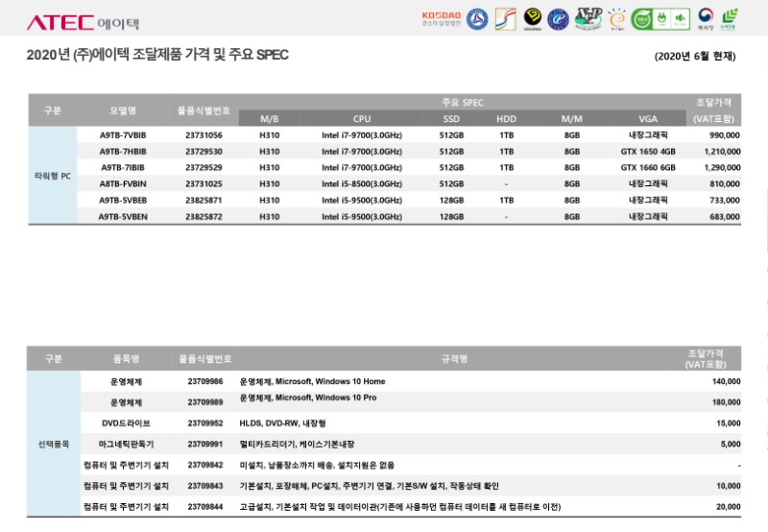
Task: Click the 'Intel i5-8500(3.0GHz)' CPU cell
Action: pos(362,183)
